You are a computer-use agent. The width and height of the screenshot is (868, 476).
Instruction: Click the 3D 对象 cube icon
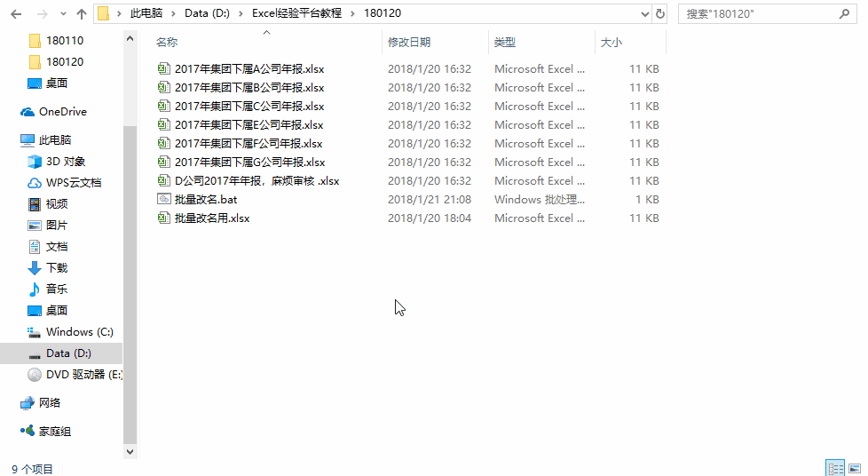pyautogui.click(x=35, y=162)
